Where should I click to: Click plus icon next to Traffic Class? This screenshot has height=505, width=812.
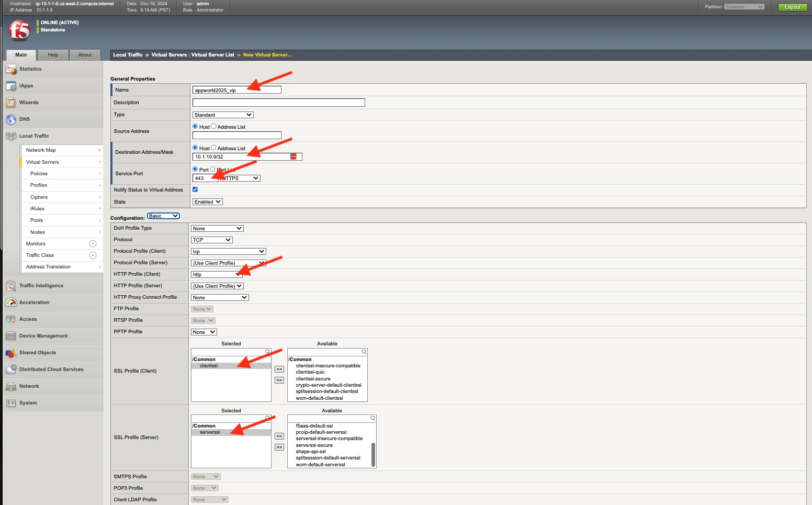93,255
